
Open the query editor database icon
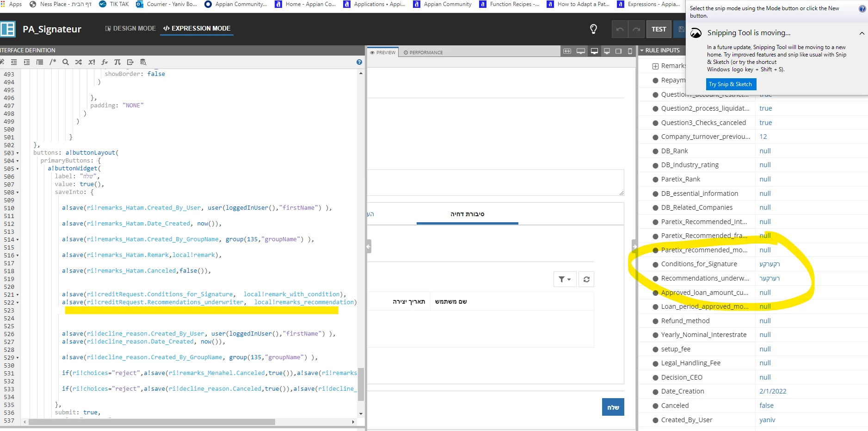tap(143, 62)
